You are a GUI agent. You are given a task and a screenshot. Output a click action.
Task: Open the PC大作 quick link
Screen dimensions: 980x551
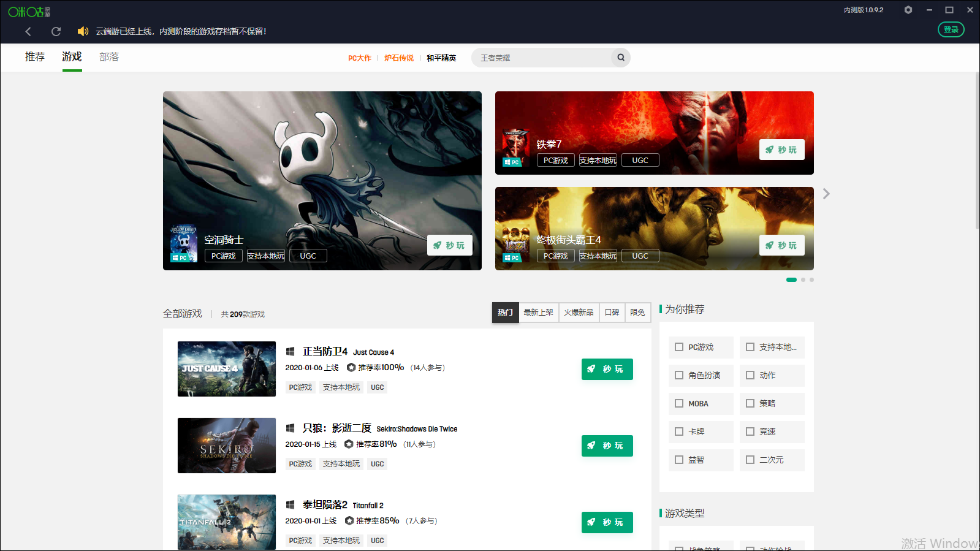tap(360, 58)
